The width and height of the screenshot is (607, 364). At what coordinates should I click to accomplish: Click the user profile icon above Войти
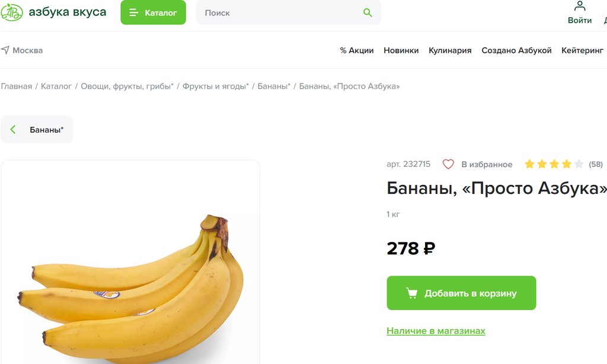[x=580, y=6]
